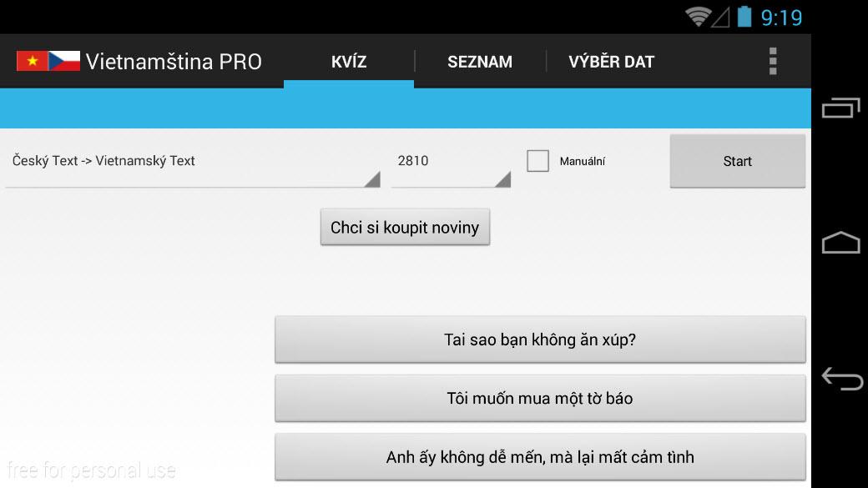Screen dimensions: 868x488
Task: Go to the Android home screen
Action: point(840,243)
